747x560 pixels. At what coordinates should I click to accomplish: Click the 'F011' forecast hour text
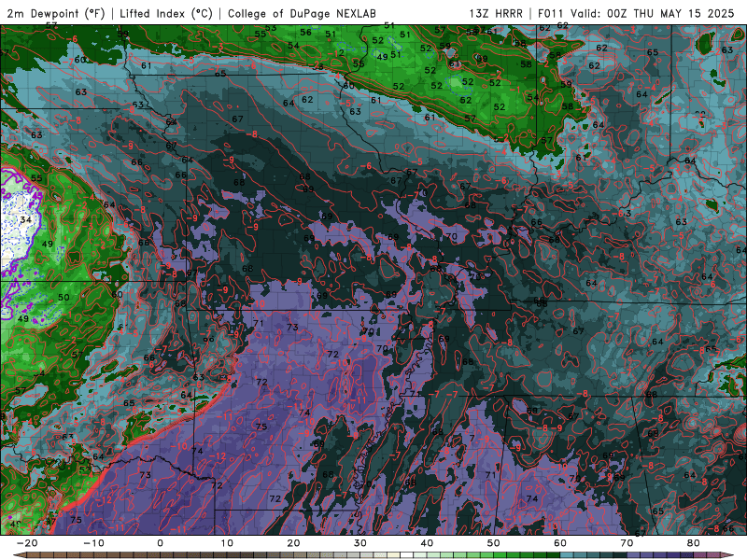click(552, 13)
